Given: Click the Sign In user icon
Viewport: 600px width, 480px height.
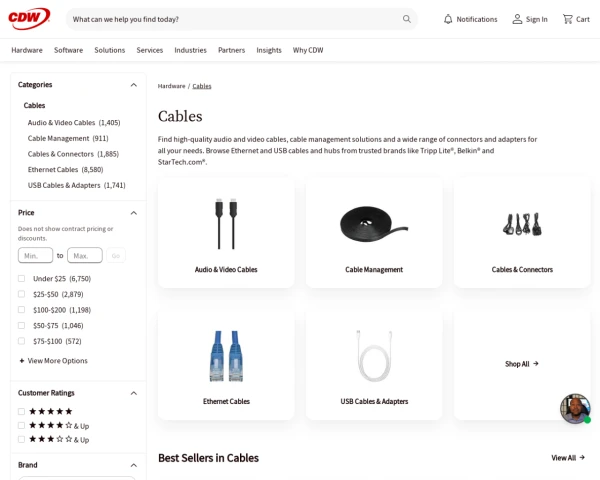Looking at the screenshot, I should pos(517,19).
